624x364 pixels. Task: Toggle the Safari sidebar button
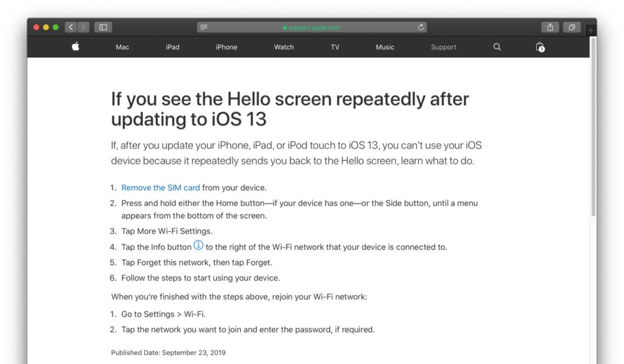pyautogui.click(x=103, y=27)
